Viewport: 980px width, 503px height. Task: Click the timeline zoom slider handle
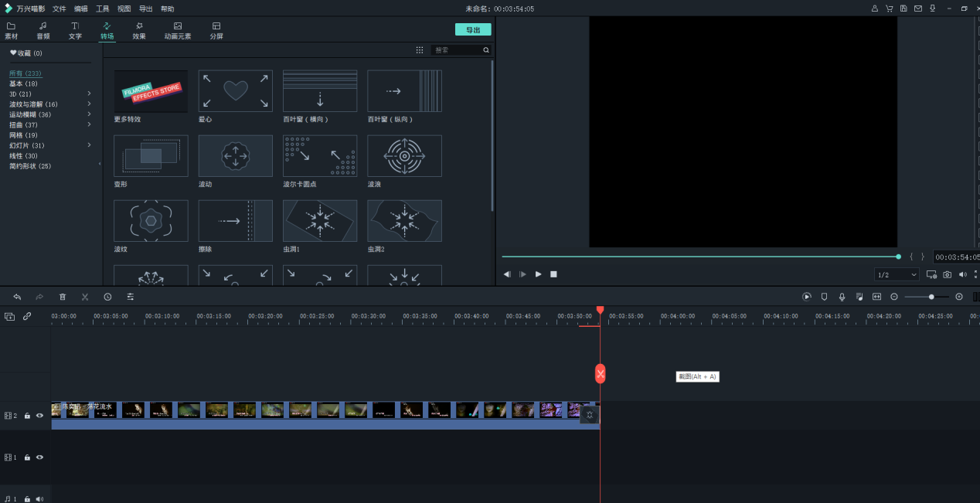pos(931,297)
